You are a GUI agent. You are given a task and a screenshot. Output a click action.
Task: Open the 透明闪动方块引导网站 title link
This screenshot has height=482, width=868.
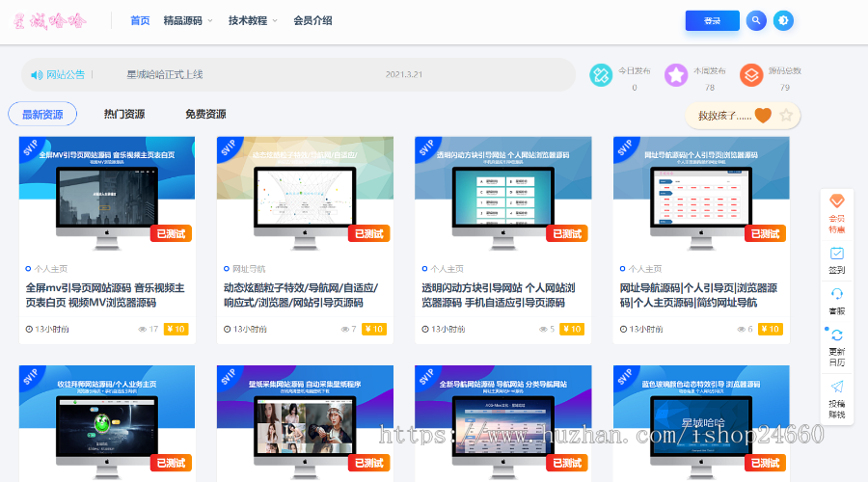click(499, 295)
